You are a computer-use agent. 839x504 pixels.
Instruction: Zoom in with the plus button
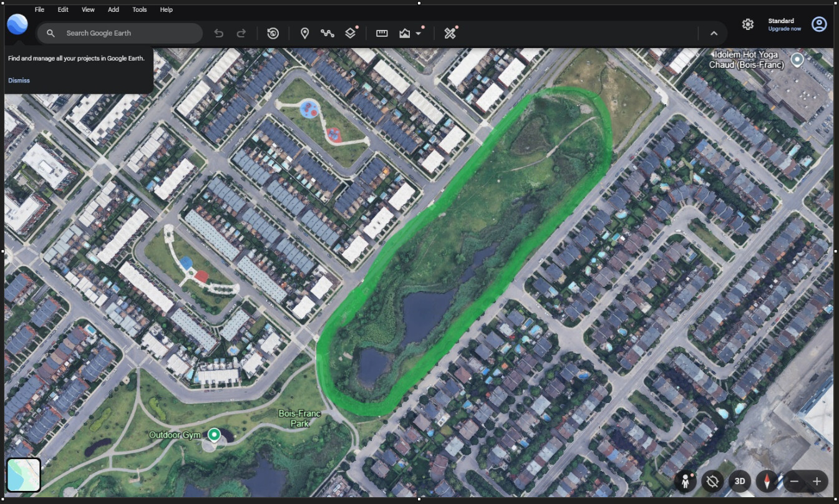tap(817, 482)
